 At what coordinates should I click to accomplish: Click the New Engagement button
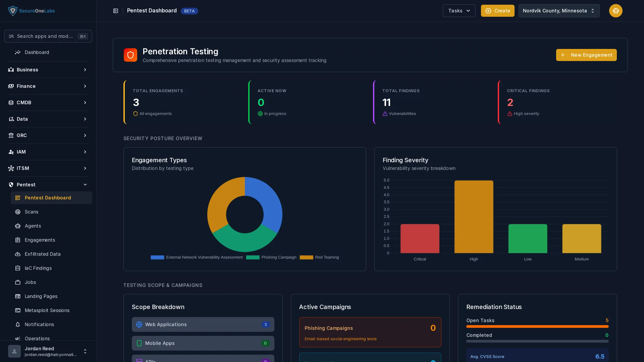coord(586,55)
